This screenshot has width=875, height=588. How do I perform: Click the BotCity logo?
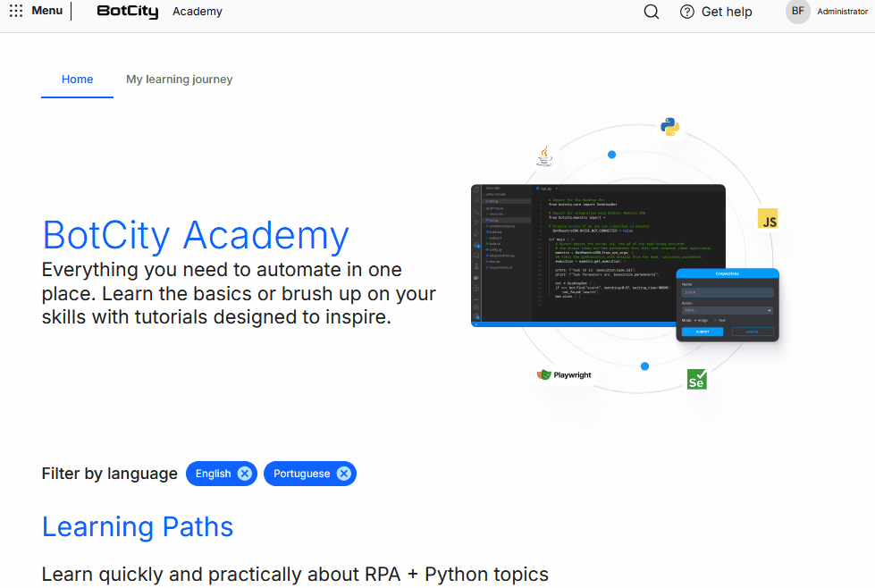(x=127, y=12)
